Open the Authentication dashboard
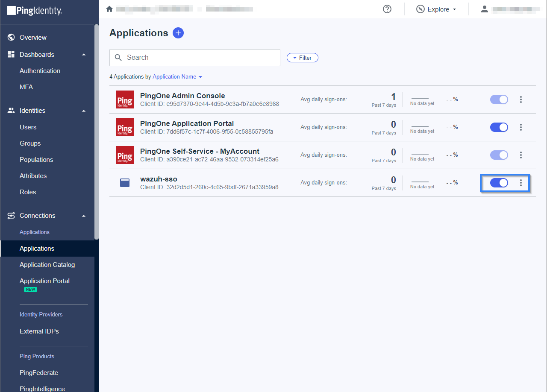 coord(40,71)
